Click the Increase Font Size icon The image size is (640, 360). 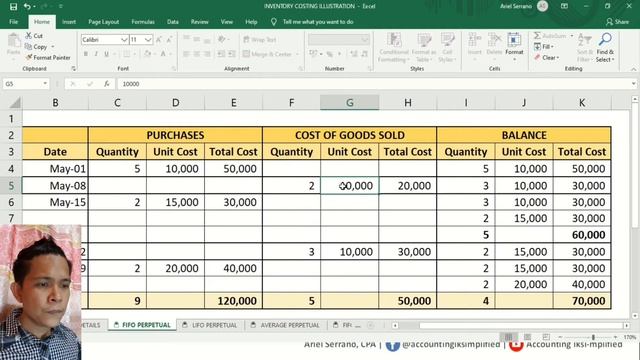159,40
